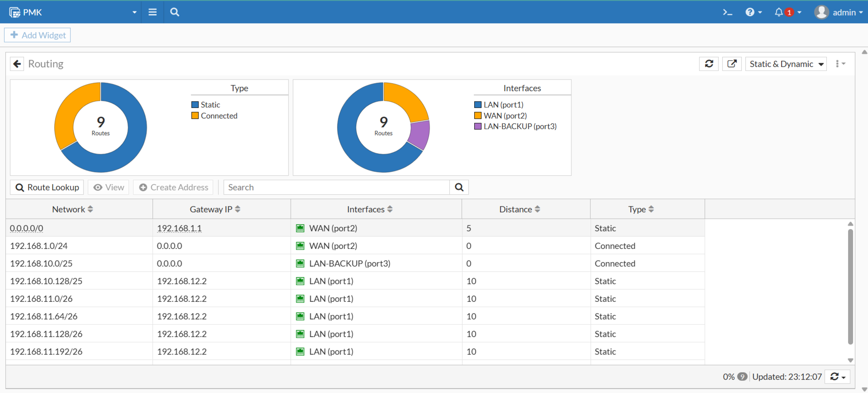
Task: Click the WAN (port2) orange legend swatch
Action: 478,116
